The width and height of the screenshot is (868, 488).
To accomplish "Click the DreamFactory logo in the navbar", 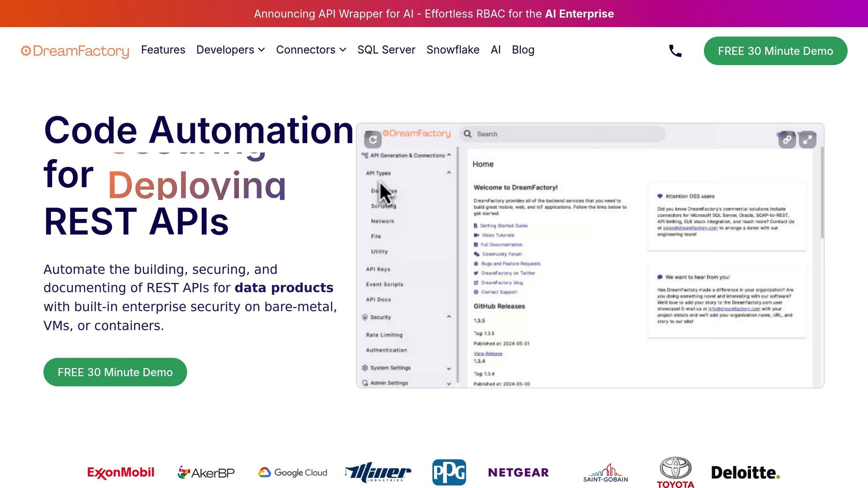I will [75, 51].
